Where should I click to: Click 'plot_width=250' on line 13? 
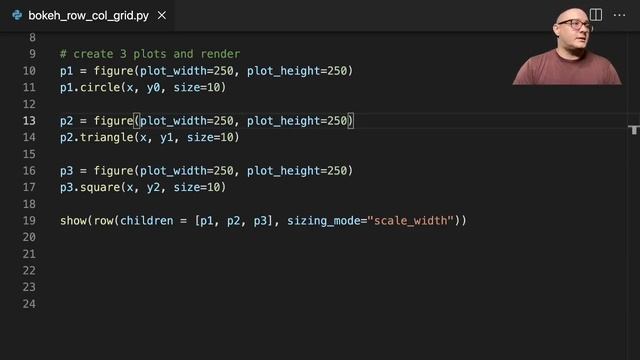[x=187, y=121]
